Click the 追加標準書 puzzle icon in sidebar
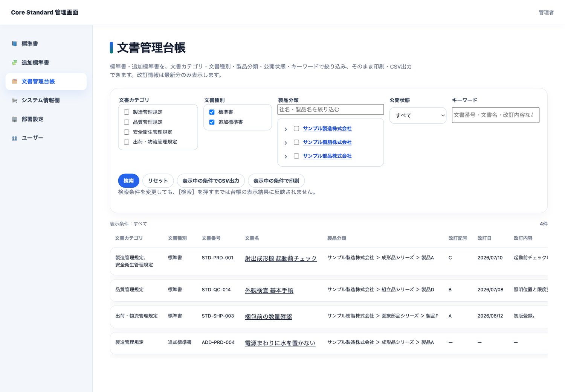 pyautogui.click(x=14, y=63)
